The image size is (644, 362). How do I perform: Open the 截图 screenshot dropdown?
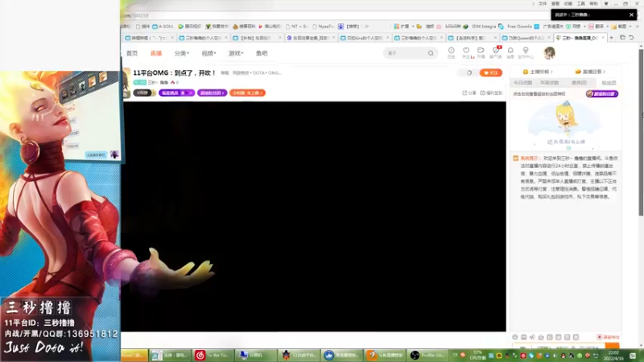pos(621,27)
